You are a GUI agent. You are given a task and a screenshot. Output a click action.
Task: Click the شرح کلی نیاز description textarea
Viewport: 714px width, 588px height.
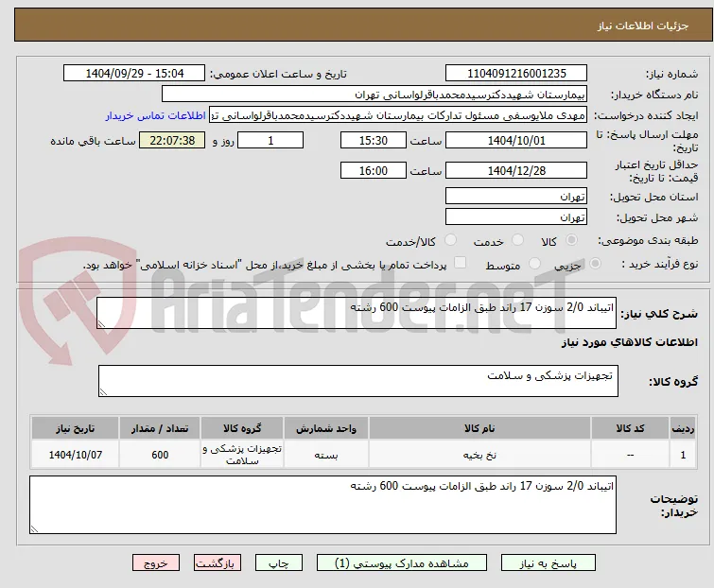tap(357, 313)
